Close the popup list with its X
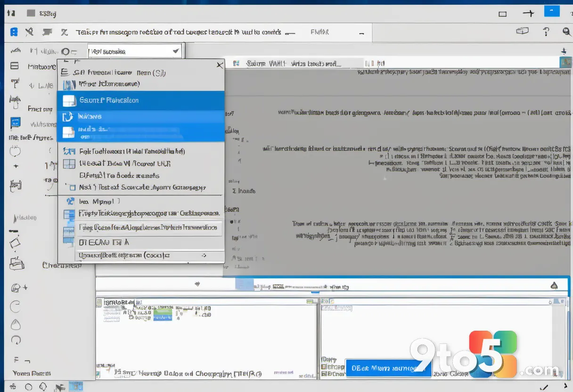This screenshot has height=392, width=573. coord(220,65)
